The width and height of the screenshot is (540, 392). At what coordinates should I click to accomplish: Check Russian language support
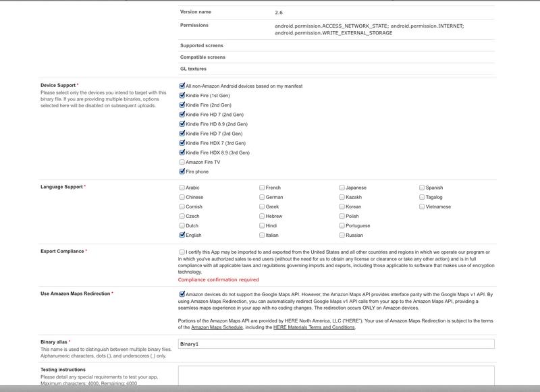[x=342, y=235]
